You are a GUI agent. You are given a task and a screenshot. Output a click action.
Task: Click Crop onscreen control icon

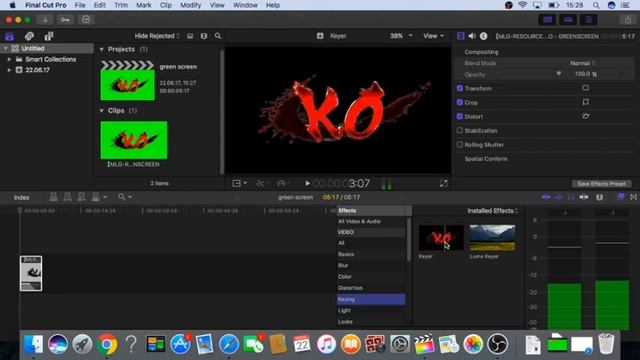[x=586, y=102]
